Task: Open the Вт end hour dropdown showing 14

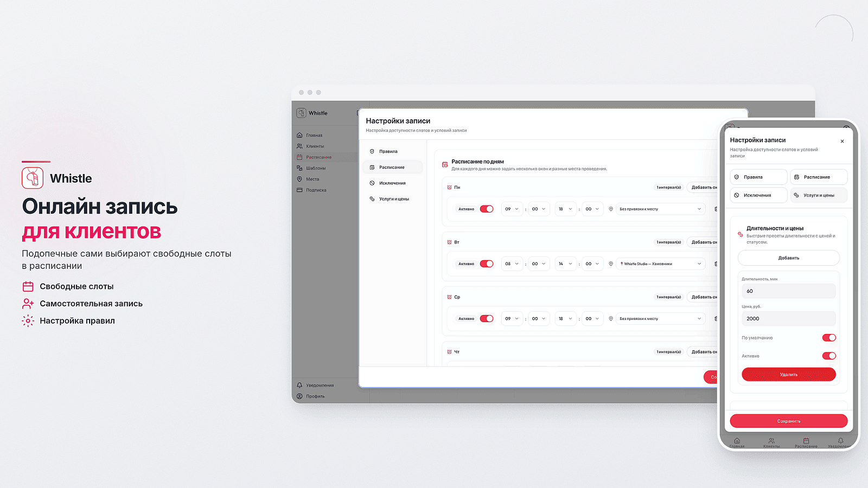Action: point(565,264)
